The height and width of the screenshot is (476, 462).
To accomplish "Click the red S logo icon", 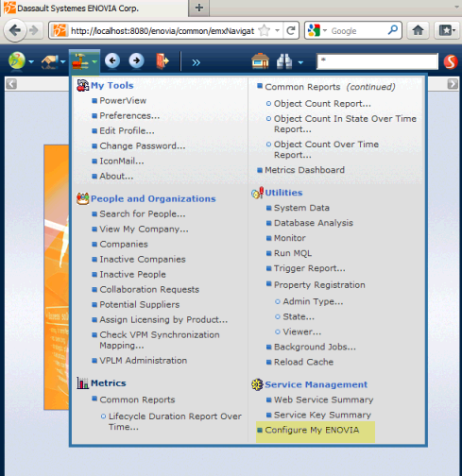I will coord(451,61).
